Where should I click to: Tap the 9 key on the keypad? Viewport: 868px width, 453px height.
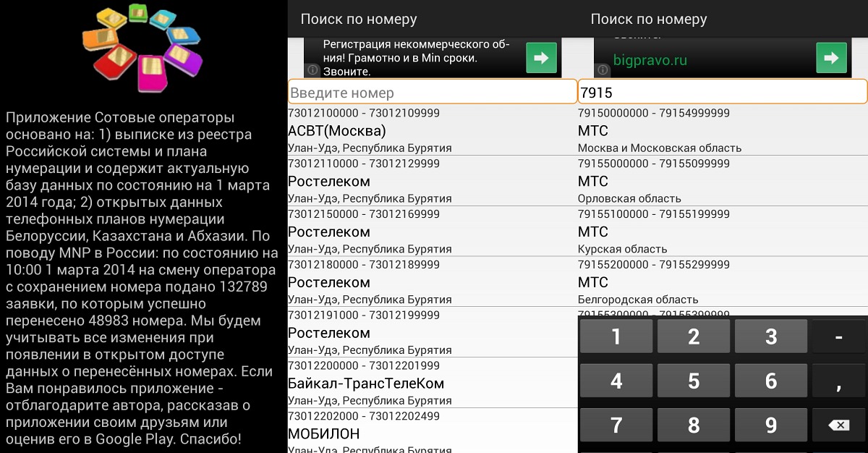[x=771, y=425]
